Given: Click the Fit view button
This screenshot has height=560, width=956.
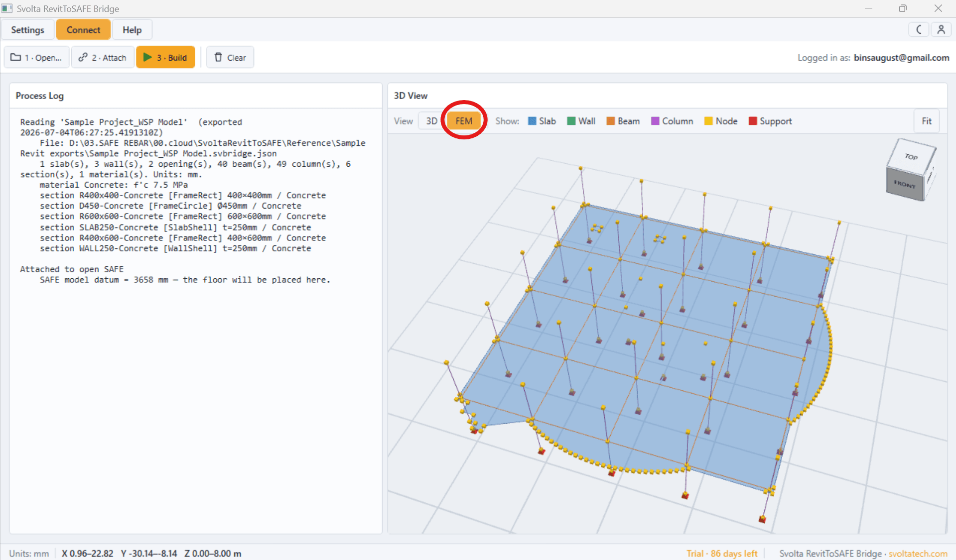Looking at the screenshot, I should (927, 121).
